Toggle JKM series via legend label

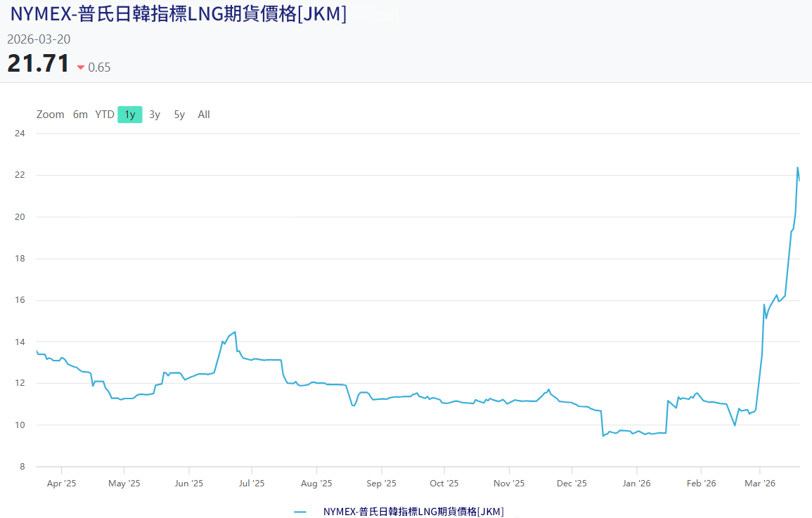(413, 512)
